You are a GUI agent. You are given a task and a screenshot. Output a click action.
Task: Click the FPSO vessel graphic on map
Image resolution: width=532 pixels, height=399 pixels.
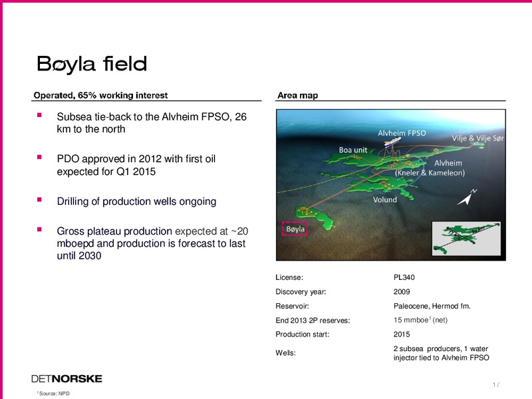point(392,142)
